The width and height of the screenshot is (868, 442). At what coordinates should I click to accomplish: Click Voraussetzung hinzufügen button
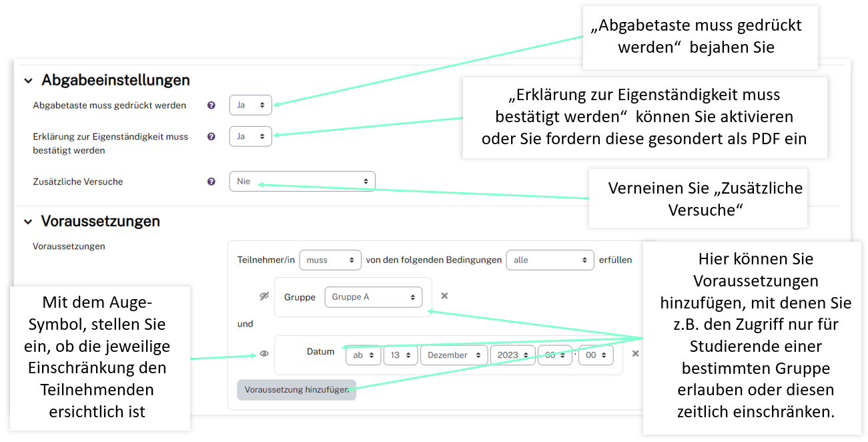(x=296, y=390)
